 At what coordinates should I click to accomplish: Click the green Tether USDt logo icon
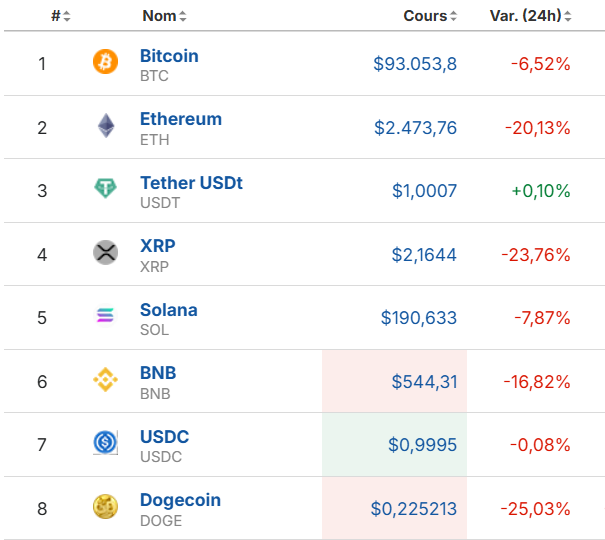pyautogui.click(x=105, y=188)
